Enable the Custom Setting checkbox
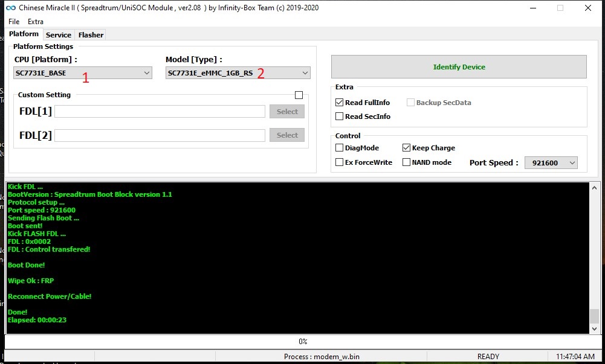The image size is (605, 364). 299,95
